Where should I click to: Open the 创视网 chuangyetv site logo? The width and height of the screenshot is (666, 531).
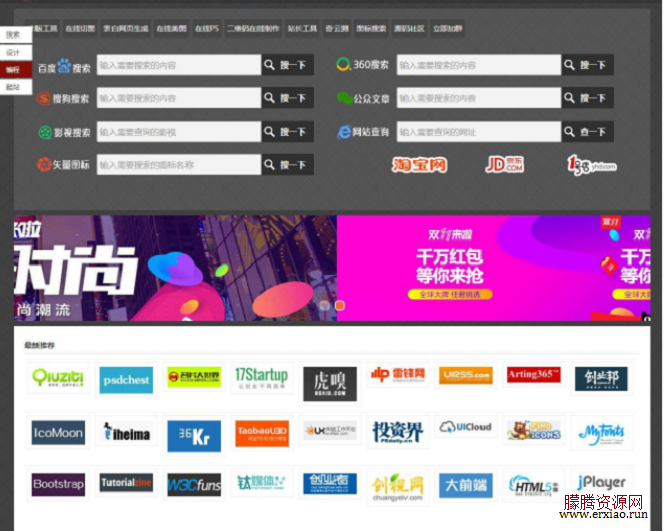tap(398, 487)
